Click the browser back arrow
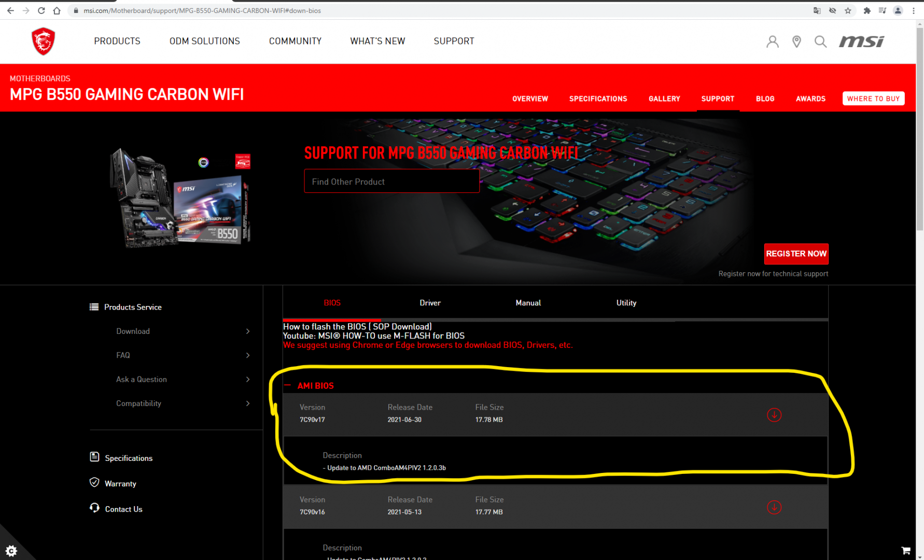Screen dimensions: 924x560 click(x=10, y=10)
